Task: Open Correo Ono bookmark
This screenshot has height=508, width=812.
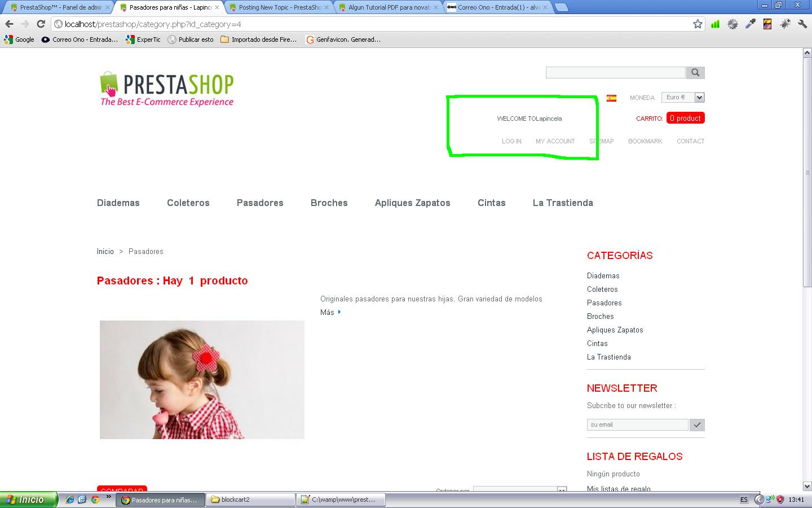Action: click(x=80, y=40)
